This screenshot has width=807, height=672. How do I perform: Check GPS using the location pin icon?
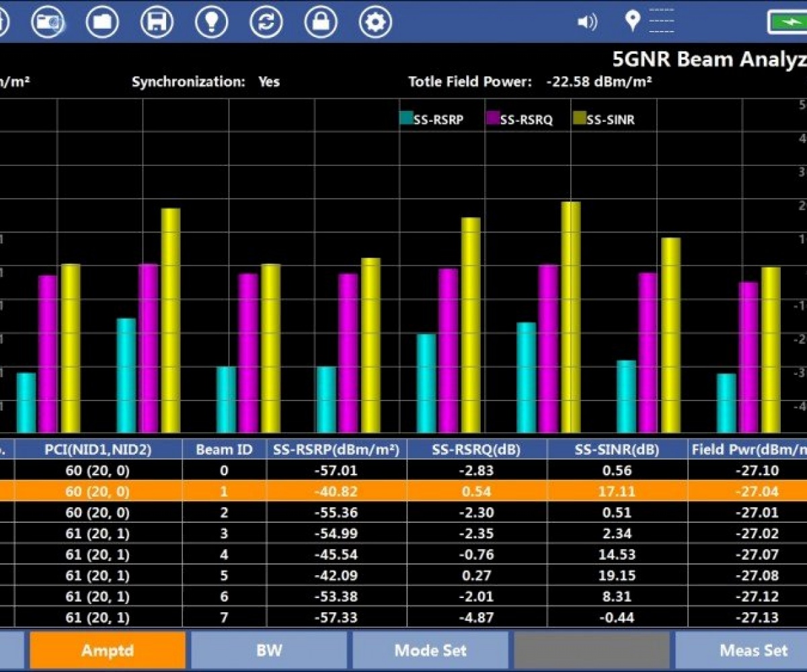tap(632, 21)
